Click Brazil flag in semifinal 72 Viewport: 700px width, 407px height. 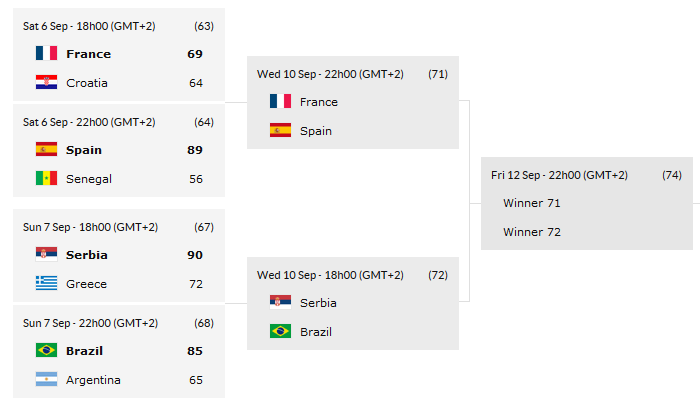click(280, 332)
